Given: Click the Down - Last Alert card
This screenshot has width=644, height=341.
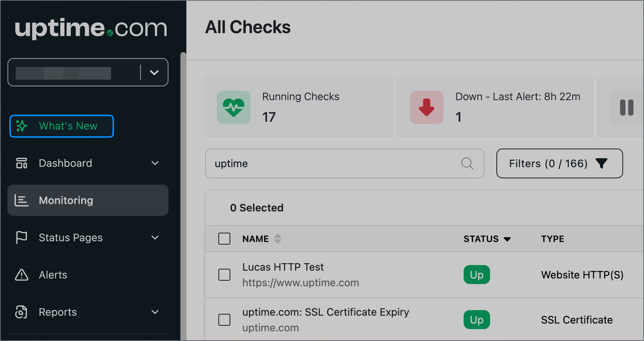Looking at the screenshot, I should (x=495, y=107).
